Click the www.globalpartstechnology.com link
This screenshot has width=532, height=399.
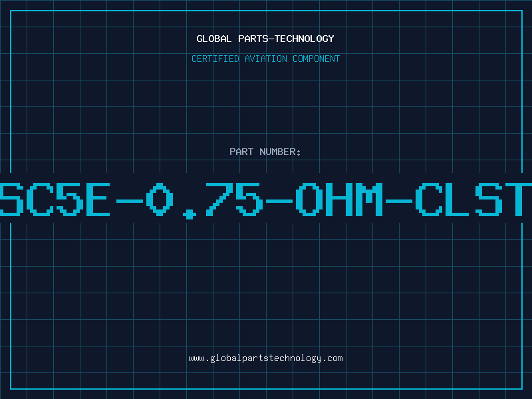[265, 358]
